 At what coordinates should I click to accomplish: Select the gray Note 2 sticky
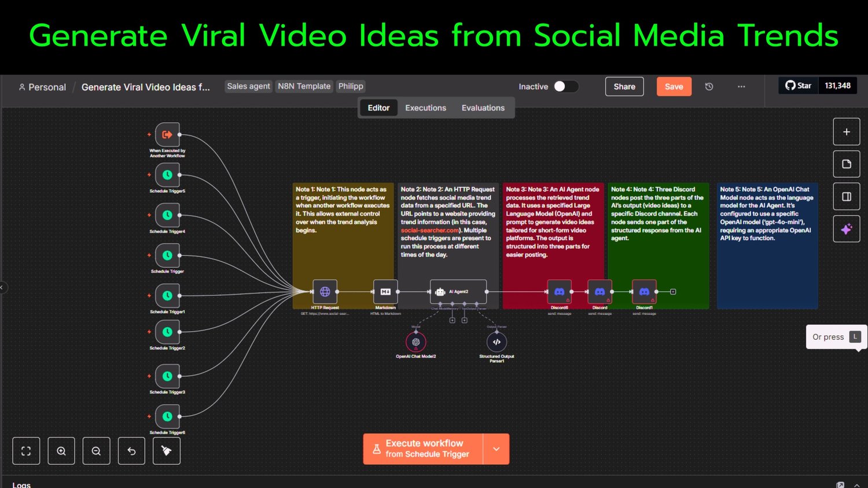click(448, 246)
